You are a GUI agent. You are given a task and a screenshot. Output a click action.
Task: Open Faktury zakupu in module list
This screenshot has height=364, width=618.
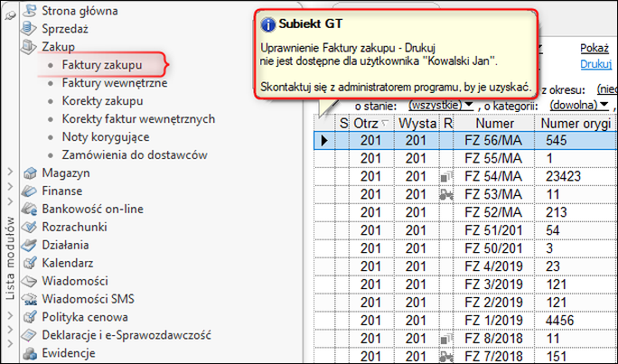(102, 65)
